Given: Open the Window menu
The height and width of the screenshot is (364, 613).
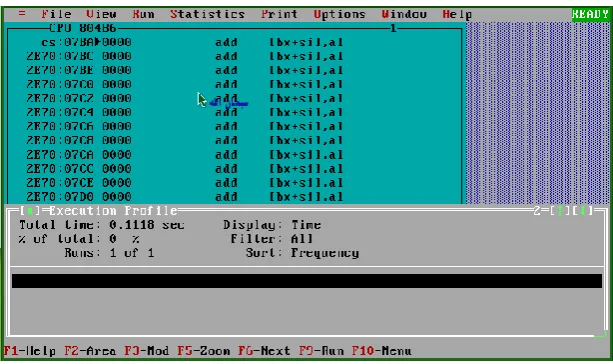Looking at the screenshot, I should 404,14.
